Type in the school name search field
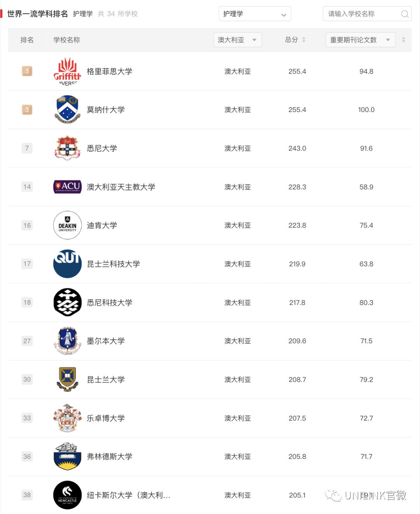Screen dimensions: 420x514 point(362,14)
